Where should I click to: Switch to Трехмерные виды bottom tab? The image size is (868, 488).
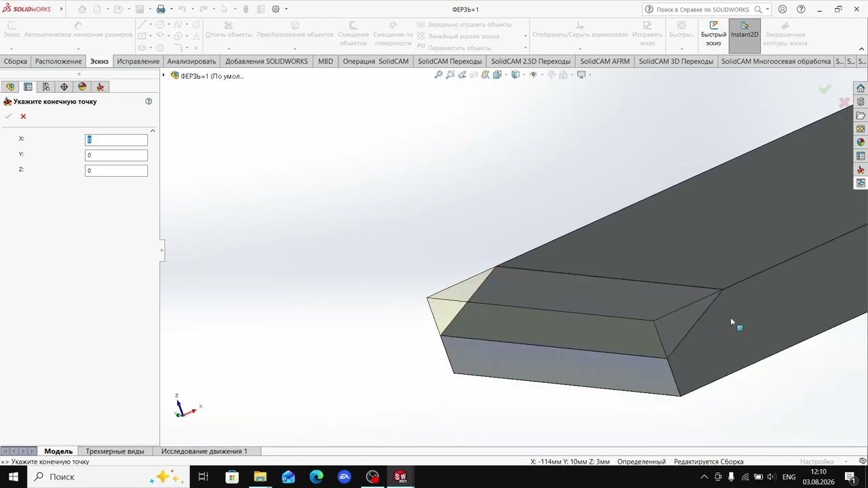[115, 451]
